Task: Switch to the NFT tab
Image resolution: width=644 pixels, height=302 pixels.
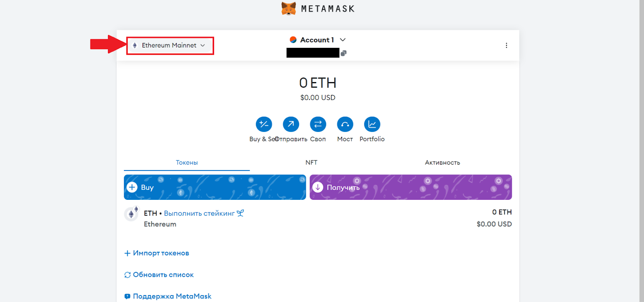Action: pos(311,162)
